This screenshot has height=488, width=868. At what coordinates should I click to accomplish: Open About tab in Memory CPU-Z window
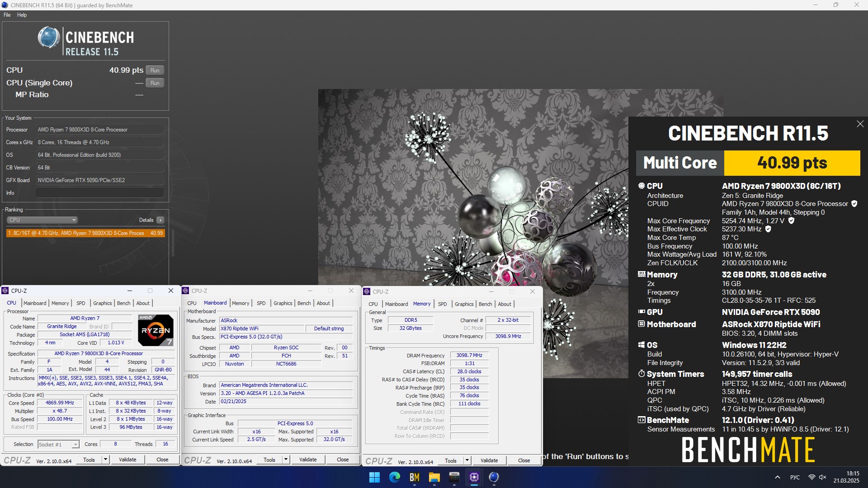click(505, 304)
